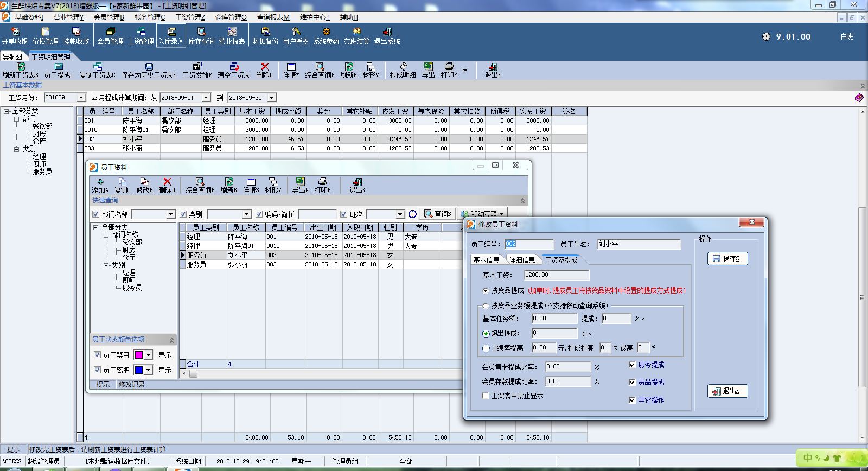This screenshot has width=868, height=471.
Task: Click 退出 button in edit dialog
Action: tap(727, 391)
